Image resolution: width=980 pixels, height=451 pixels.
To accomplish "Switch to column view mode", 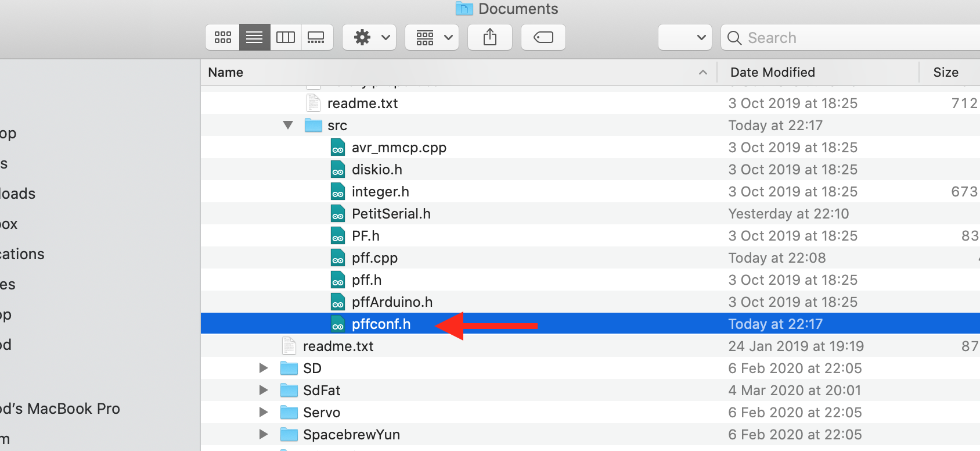I will pyautogui.click(x=286, y=38).
